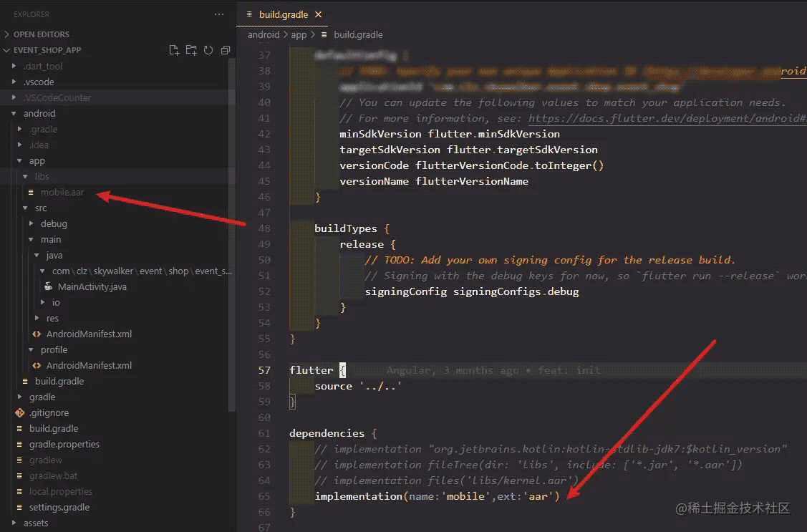Click "signingConfig signingConfigs.debug" on line 52
This screenshot has height=532, width=807.
tap(472, 291)
